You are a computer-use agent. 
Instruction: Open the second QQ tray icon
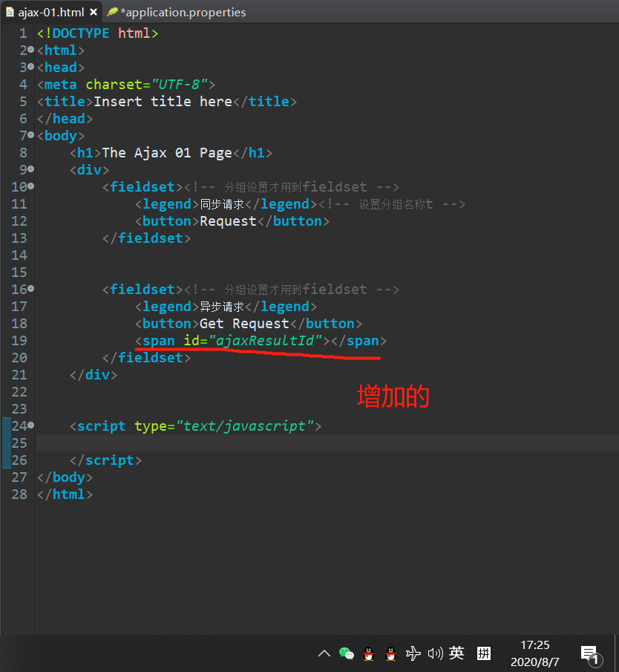coord(390,653)
